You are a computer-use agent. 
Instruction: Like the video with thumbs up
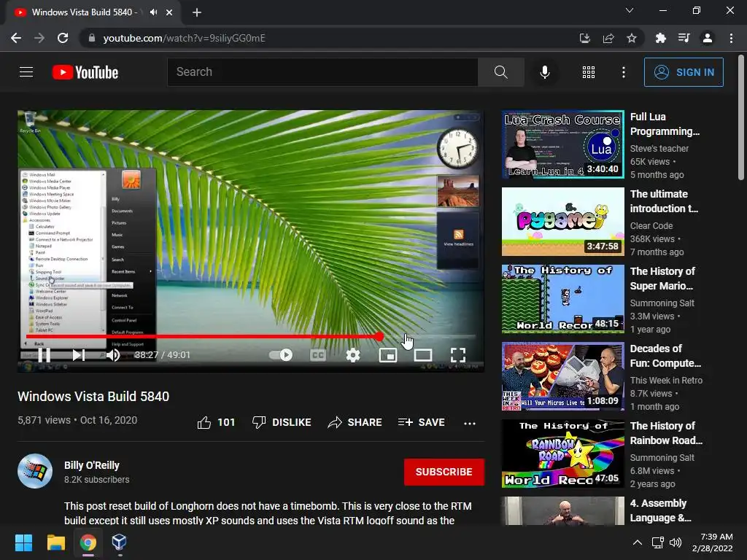tap(216, 422)
